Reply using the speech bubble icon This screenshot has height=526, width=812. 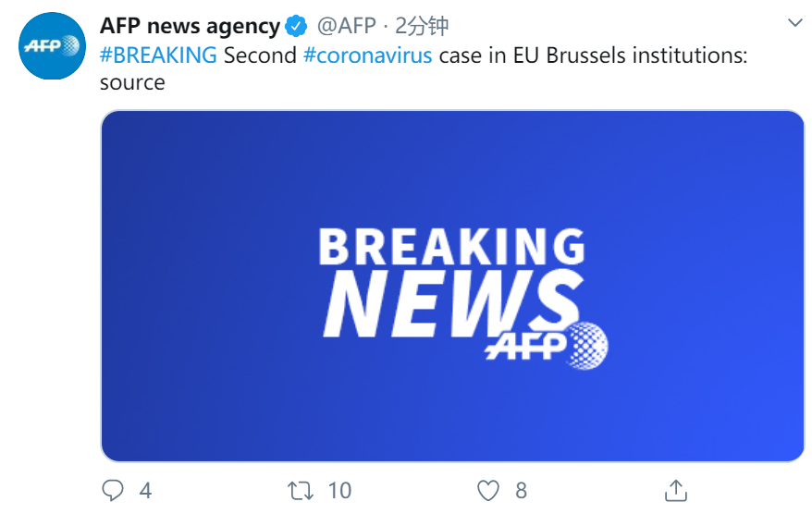(x=113, y=490)
